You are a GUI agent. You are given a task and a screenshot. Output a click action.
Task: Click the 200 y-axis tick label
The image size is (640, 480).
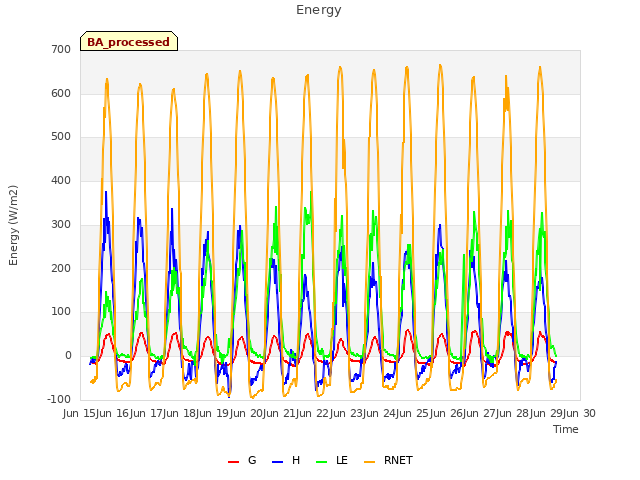[61, 269]
